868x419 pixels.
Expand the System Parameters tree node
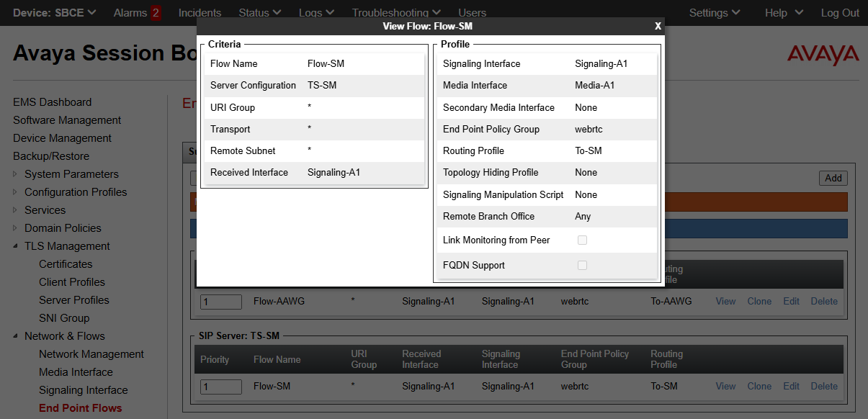17,174
